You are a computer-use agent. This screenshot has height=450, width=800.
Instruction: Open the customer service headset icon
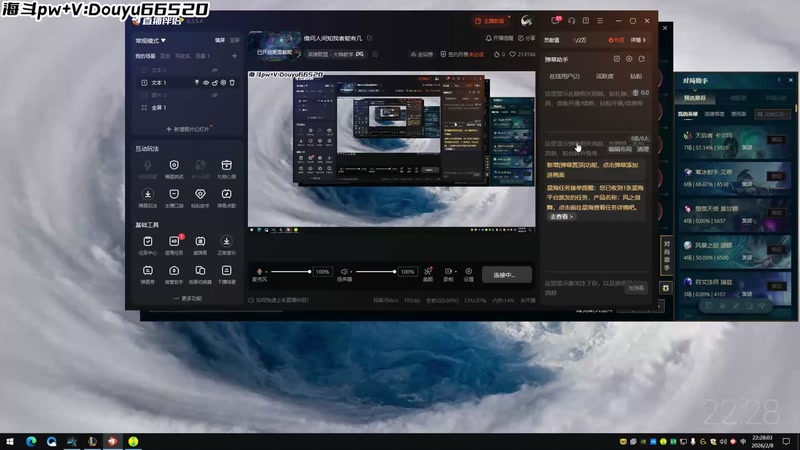pos(571,21)
